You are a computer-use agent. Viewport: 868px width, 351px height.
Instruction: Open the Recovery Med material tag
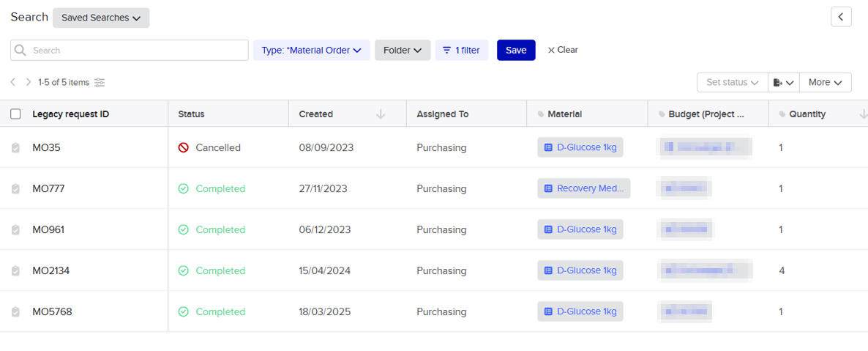pos(583,188)
